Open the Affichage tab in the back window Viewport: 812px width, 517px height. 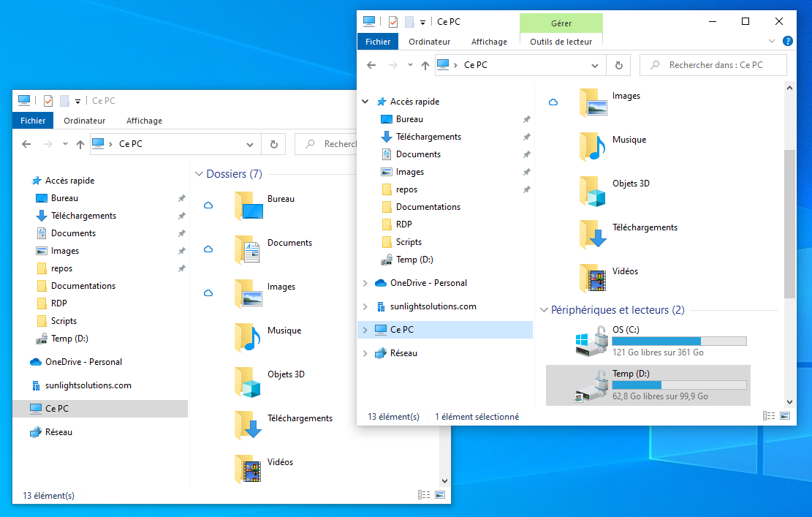click(144, 121)
